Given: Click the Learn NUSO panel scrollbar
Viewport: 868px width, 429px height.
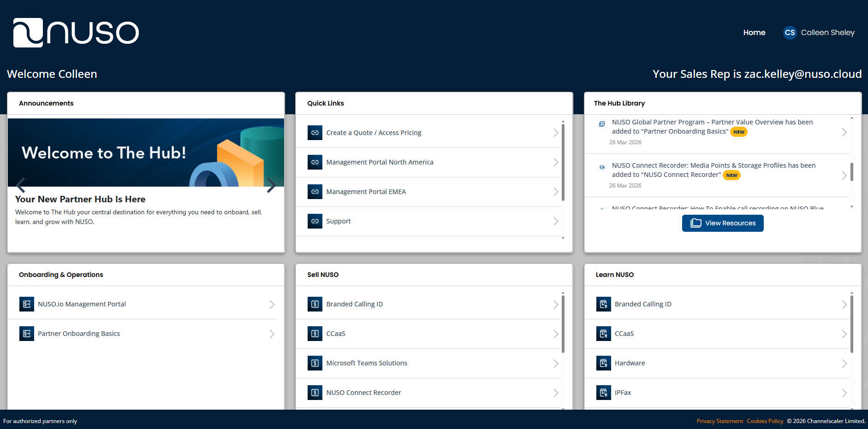Looking at the screenshot, I should click(x=851, y=324).
